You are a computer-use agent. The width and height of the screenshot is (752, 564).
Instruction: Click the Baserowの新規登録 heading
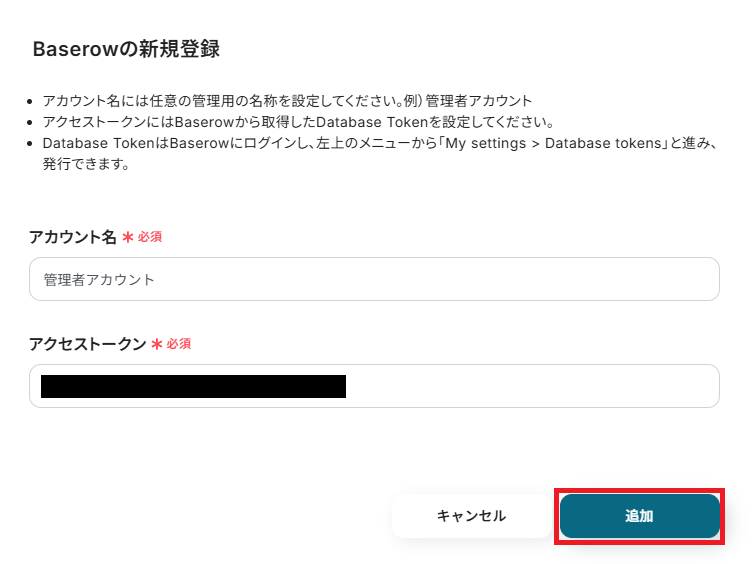126,49
